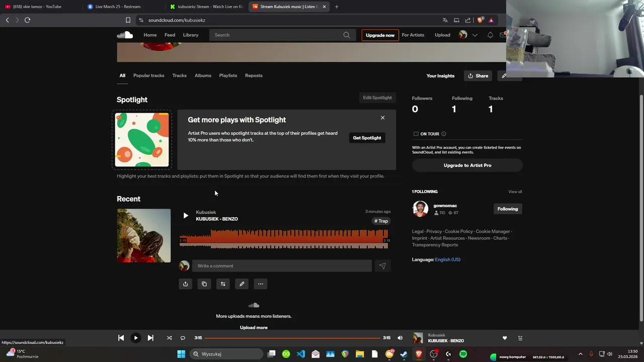Go to Feed in the header

[170, 35]
